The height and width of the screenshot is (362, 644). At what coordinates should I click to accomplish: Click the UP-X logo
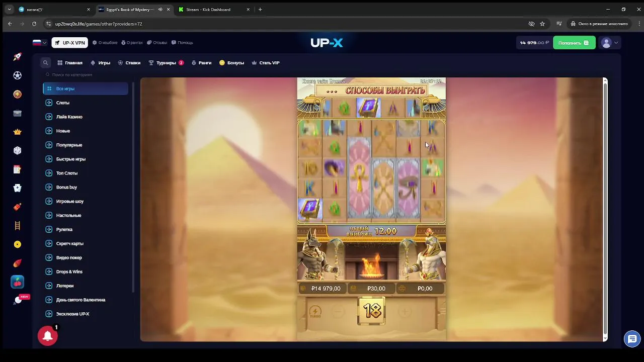(x=327, y=43)
